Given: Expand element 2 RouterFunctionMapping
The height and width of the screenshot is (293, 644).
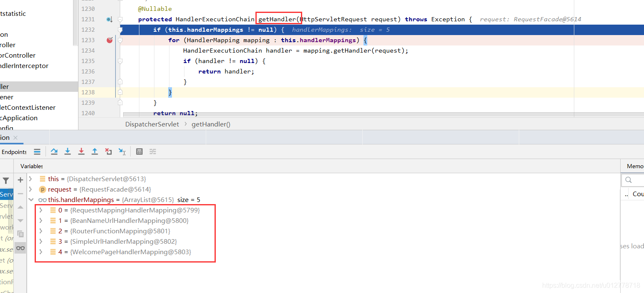Looking at the screenshot, I should pos(41,231).
